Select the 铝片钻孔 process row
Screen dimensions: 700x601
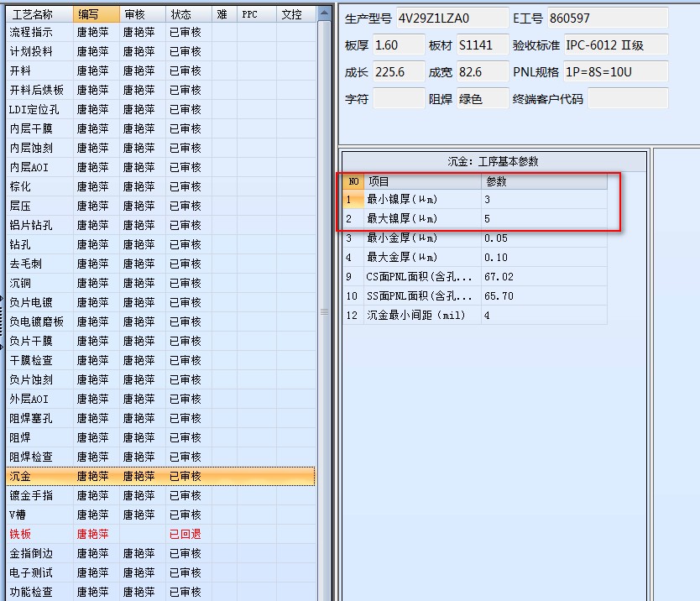161,225
